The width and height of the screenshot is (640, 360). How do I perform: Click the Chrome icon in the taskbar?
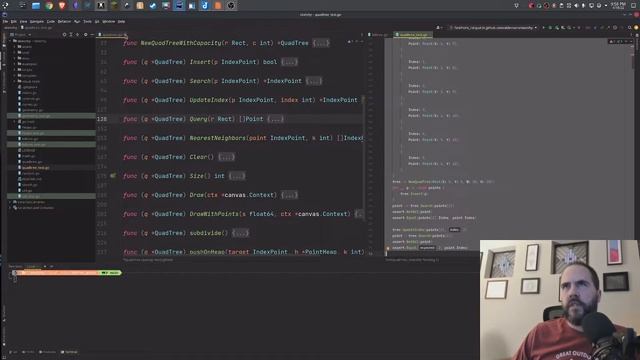49,5
